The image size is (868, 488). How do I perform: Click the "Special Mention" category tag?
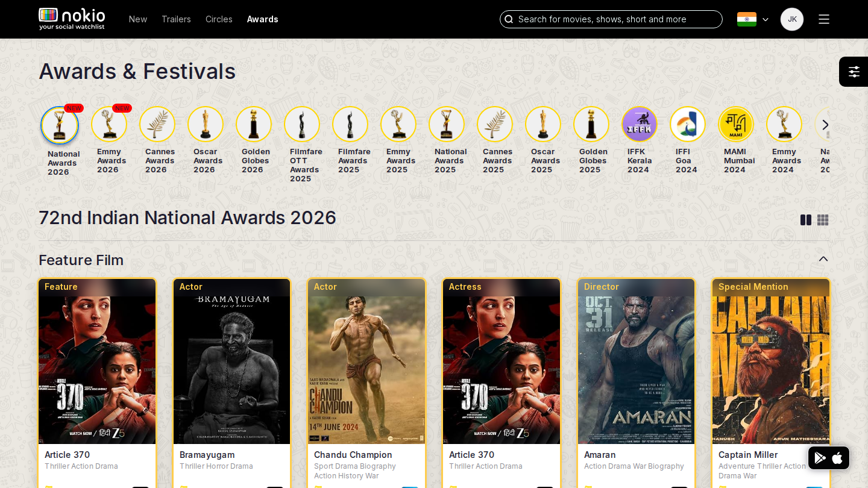753,287
